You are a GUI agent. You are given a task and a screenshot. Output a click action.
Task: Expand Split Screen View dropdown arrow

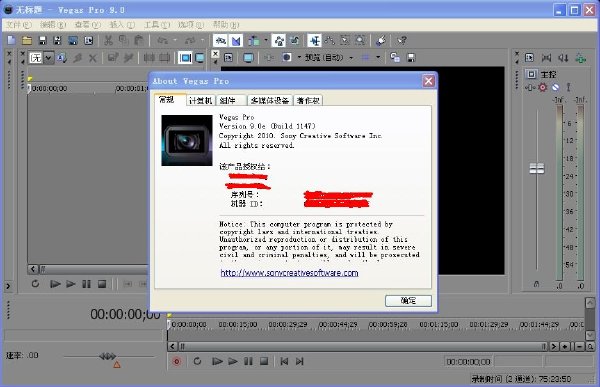coord(299,58)
